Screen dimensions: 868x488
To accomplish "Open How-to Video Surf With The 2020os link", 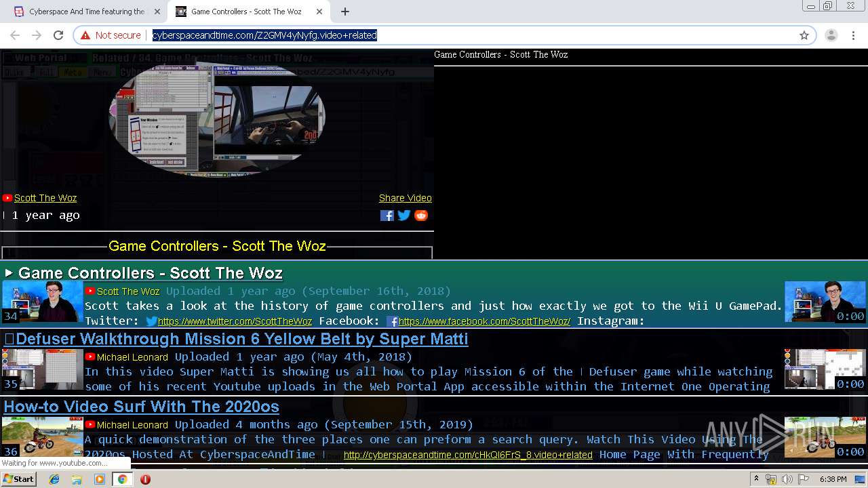I will pos(141,407).
